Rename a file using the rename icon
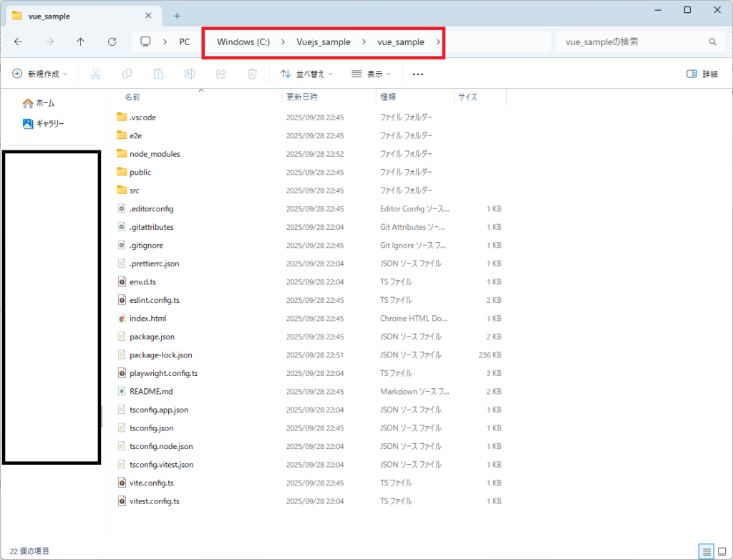 point(190,74)
